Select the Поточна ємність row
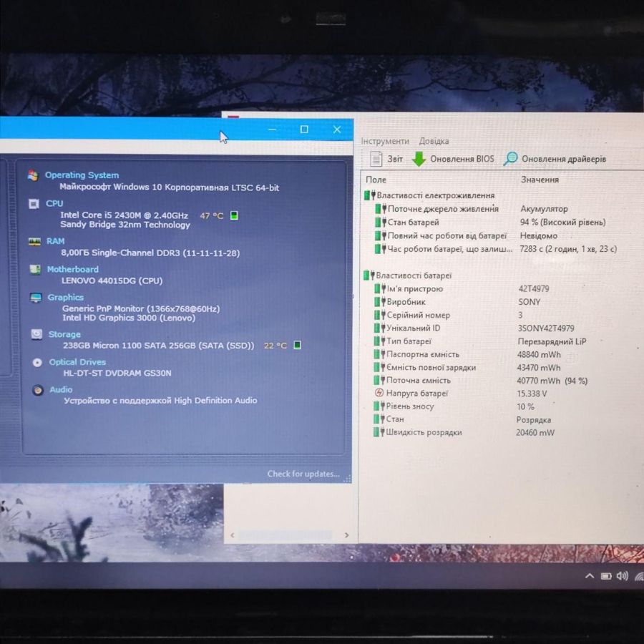This screenshot has width=644, height=644. coord(481,381)
